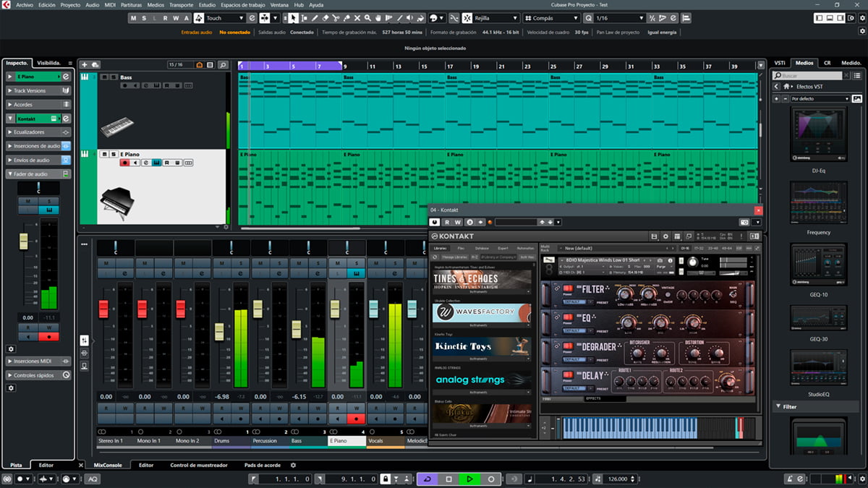Mute the Bass track

(x=103, y=77)
